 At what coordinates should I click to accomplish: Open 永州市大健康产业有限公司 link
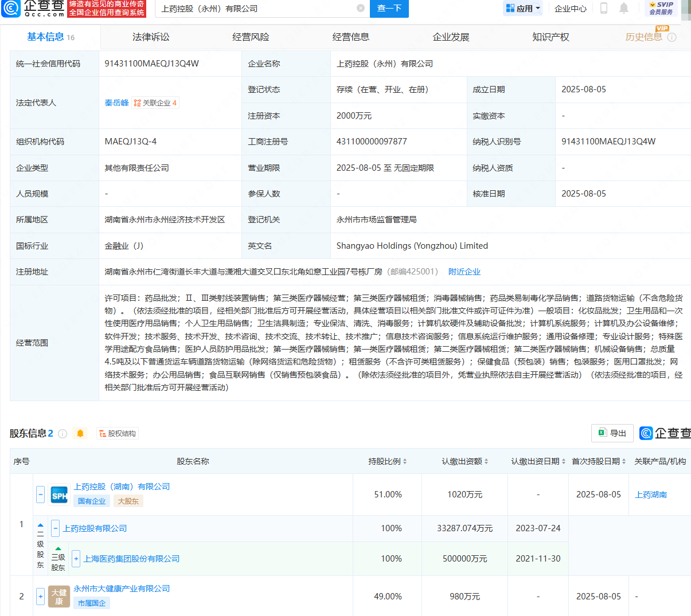click(x=122, y=588)
